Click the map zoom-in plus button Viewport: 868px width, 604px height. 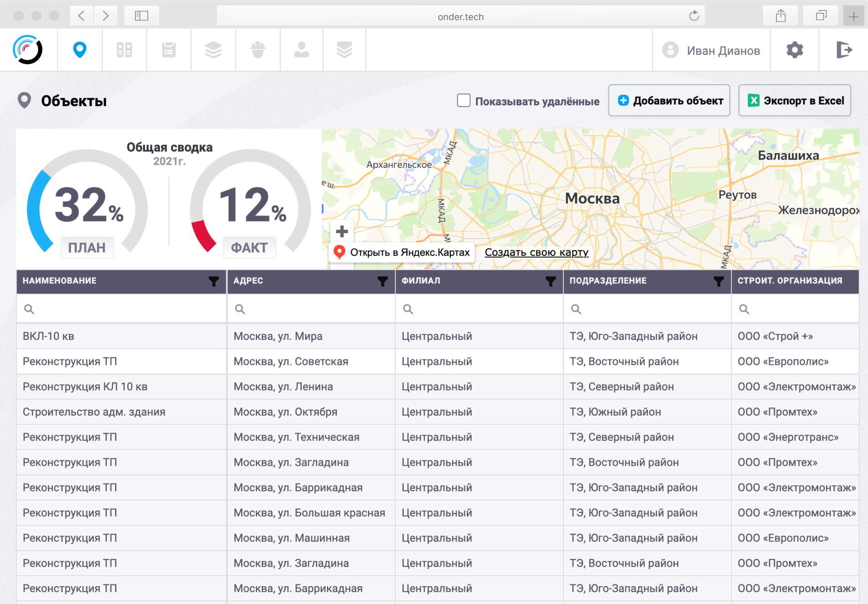(342, 231)
